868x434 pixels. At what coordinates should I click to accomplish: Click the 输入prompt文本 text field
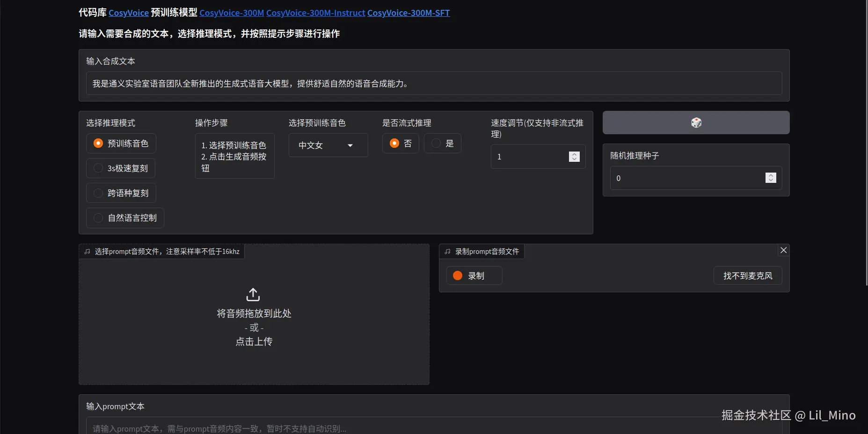tap(434, 427)
